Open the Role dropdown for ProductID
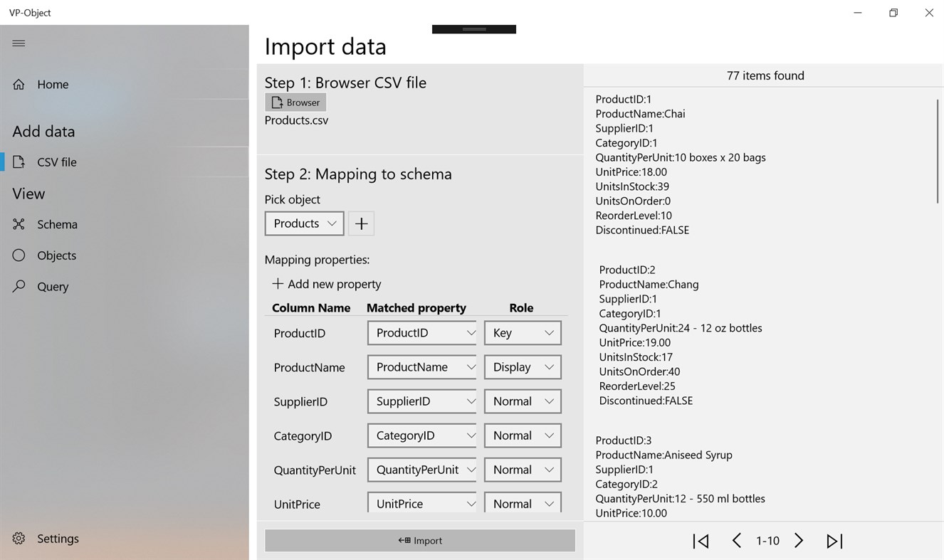Viewport: 944px width, 560px height. (523, 333)
